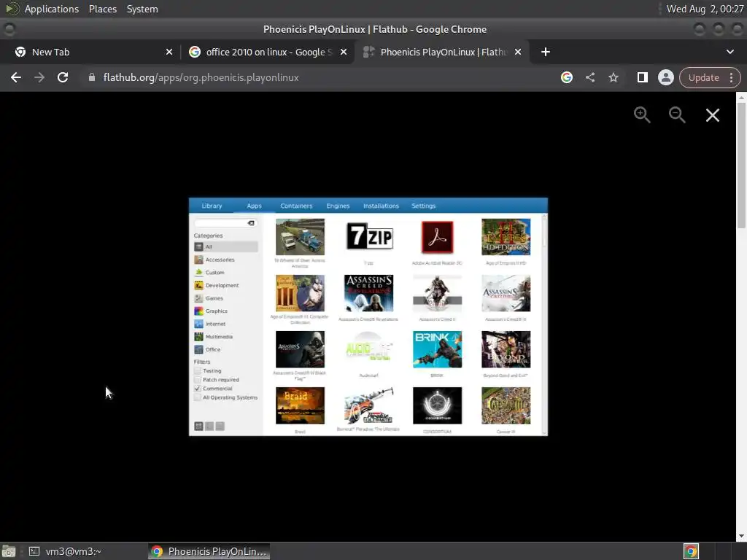This screenshot has width=747, height=560.
Task: Click the PlayOnLinux screenshot image
Action: coord(368,316)
